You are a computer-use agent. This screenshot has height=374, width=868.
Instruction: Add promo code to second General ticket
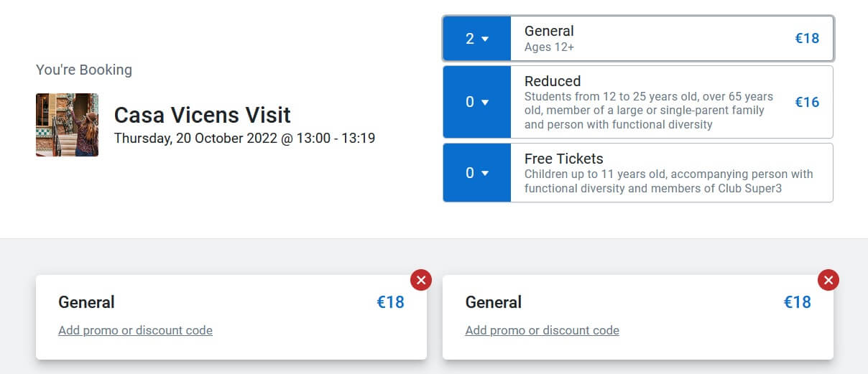point(542,330)
